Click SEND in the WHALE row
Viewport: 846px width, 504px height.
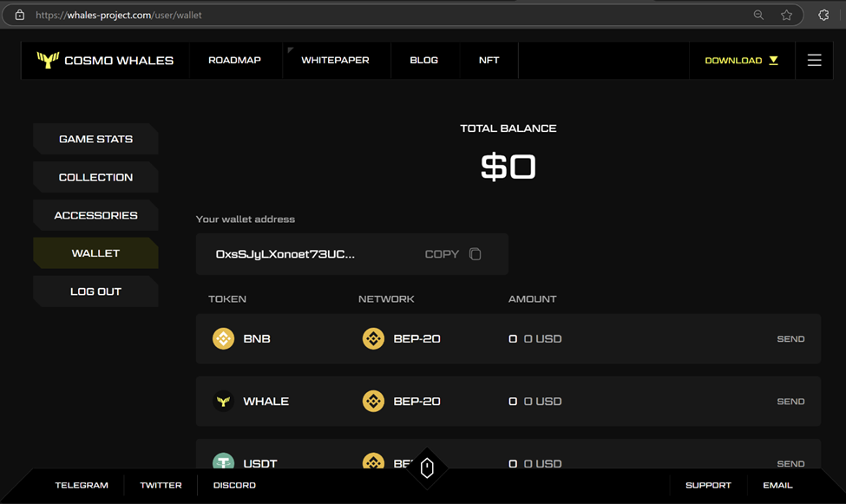(790, 402)
